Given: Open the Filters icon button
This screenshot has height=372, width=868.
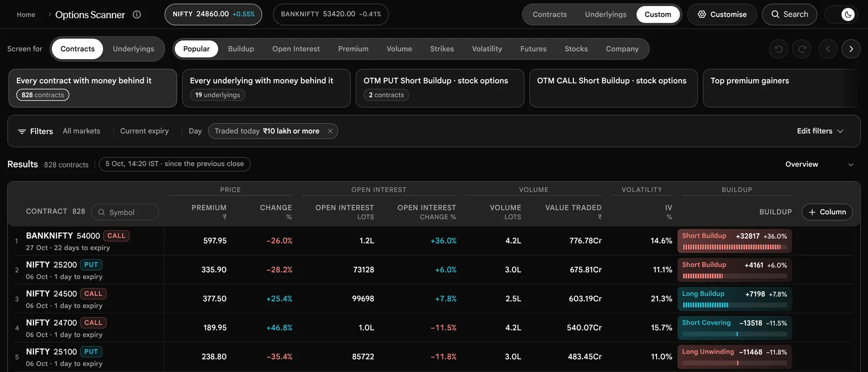Looking at the screenshot, I should tap(35, 131).
